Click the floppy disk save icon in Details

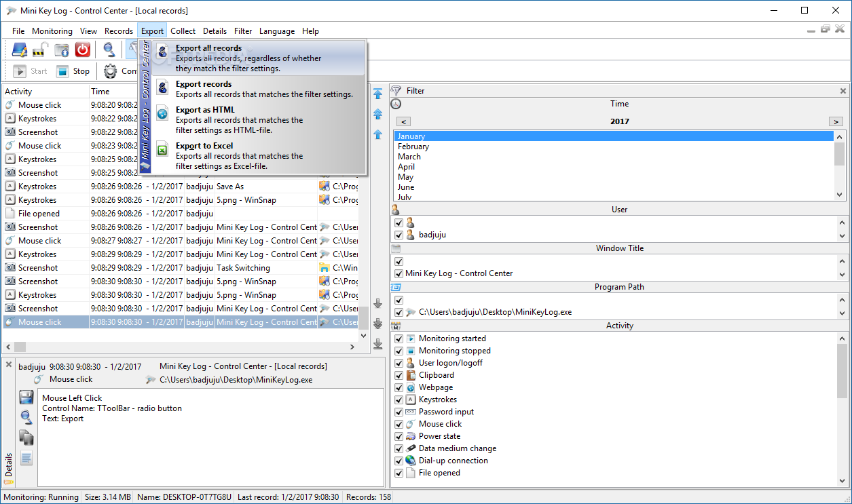(x=26, y=398)
